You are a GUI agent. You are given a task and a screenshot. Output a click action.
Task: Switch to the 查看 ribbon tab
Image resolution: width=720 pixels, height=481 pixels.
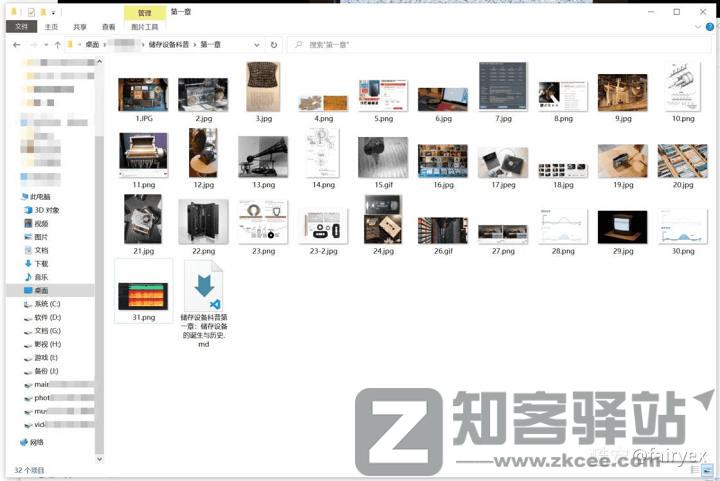(108, 27)
